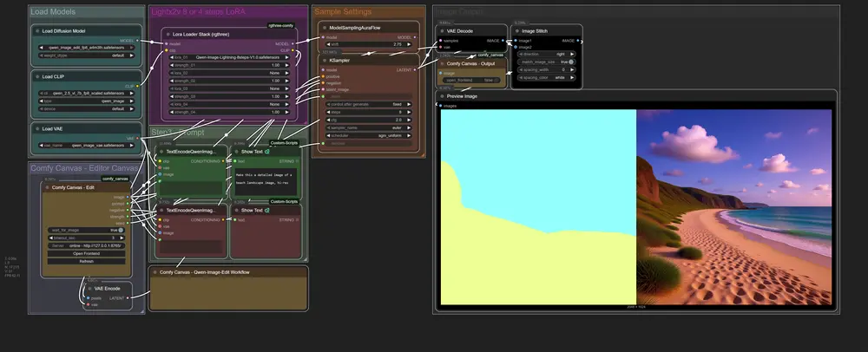Collapse the Comfy Canvas - Edit node dot
868x352 pixels.
tap(47, 187)
